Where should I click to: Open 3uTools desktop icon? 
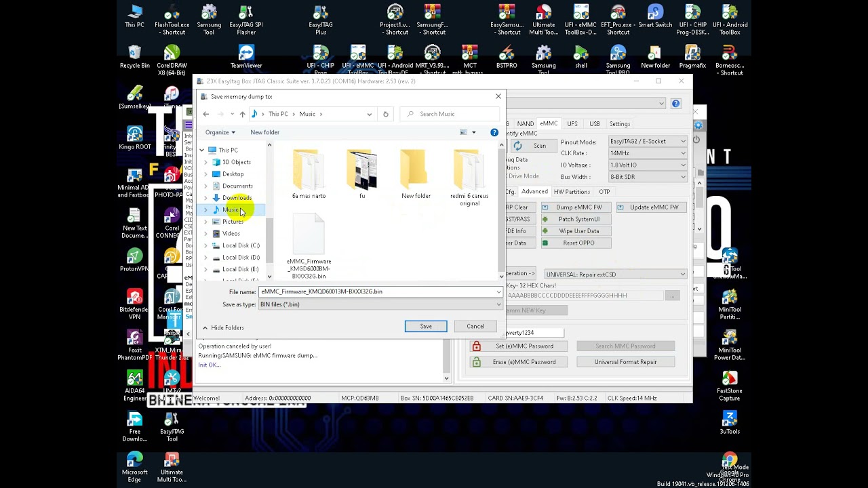[730, 422]
